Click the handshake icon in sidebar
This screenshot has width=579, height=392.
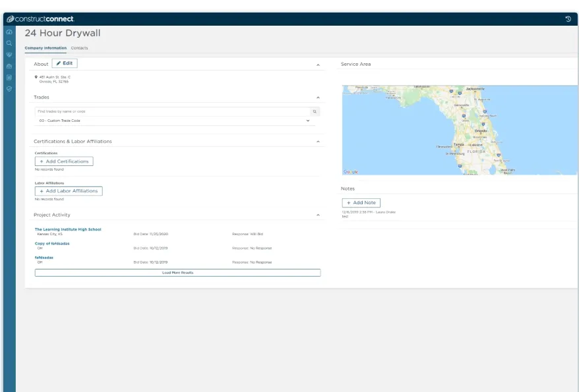tap(9, 55)
